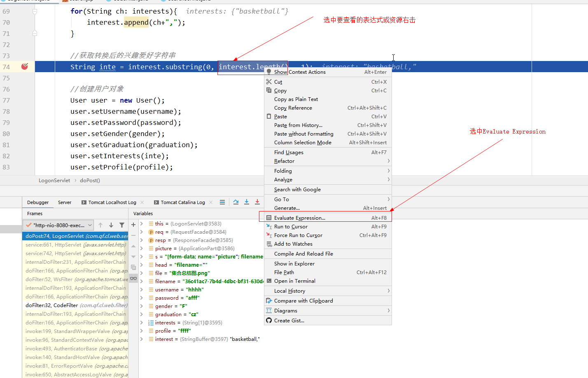The image size is (588, 378).
Task: Click the glasses watches icon in Variables
Action: (x=133, y=278)
